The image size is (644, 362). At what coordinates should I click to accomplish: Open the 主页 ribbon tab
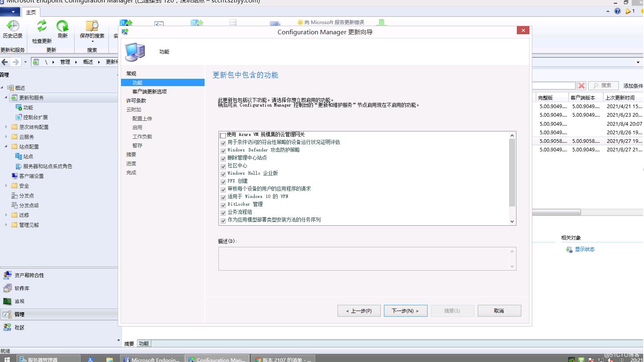(x=31, y=12)
